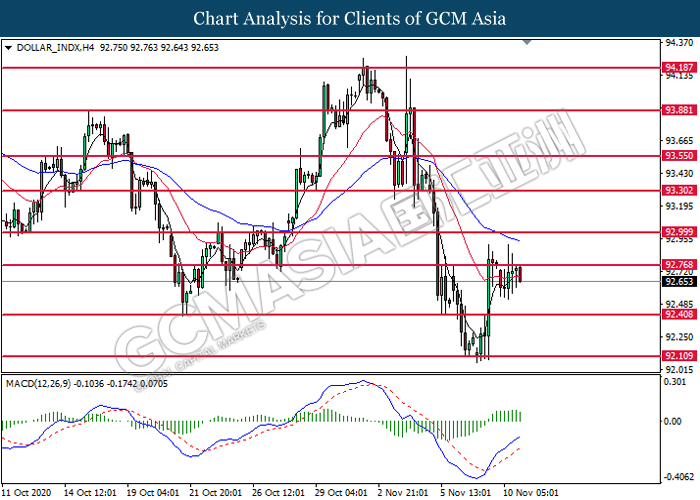Click the MACD values -0.1036 -0.1742 0.0705
This screenshot has width=700, height=500.
(121, 384)
